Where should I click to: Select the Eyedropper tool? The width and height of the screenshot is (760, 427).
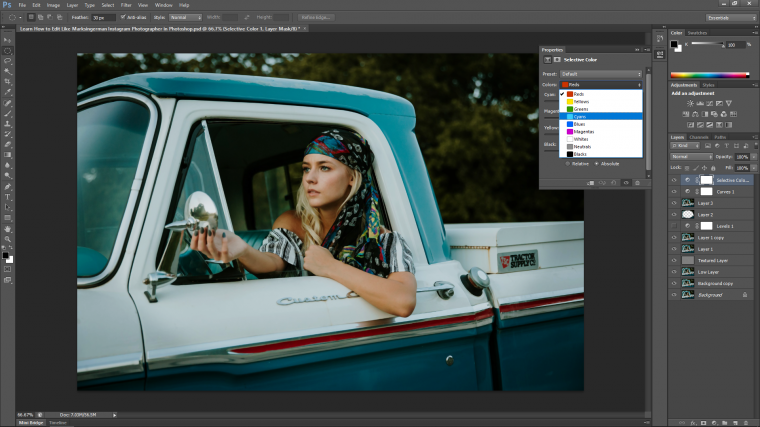click(x=7, y=92)
